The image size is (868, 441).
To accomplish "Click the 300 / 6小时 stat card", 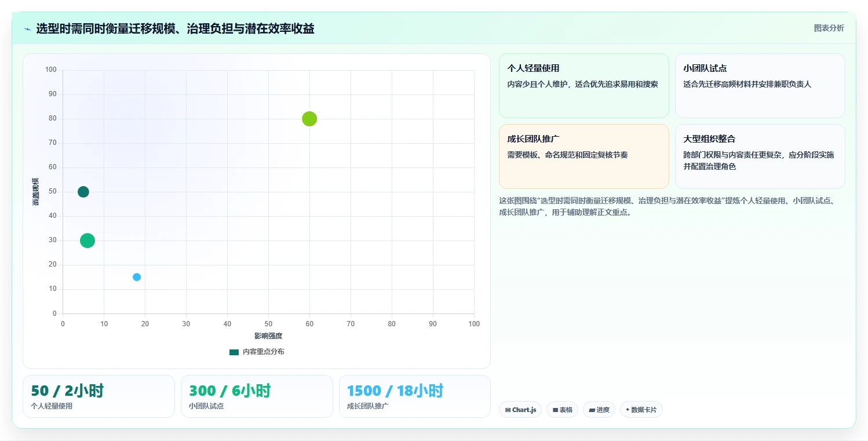I will coord(257,396).
